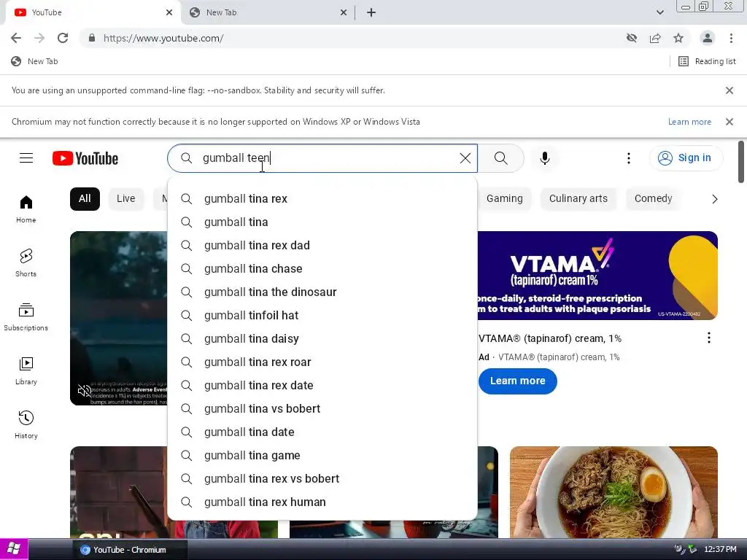Open the Learn more link in warning bar
This screenshot has width=747, height=560.
[x=689, y=122]
